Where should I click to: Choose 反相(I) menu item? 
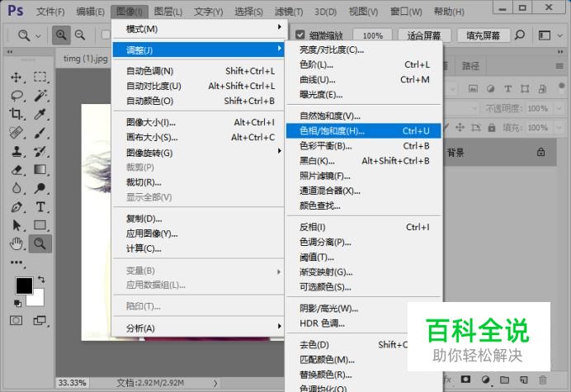(x=363, y=227)
